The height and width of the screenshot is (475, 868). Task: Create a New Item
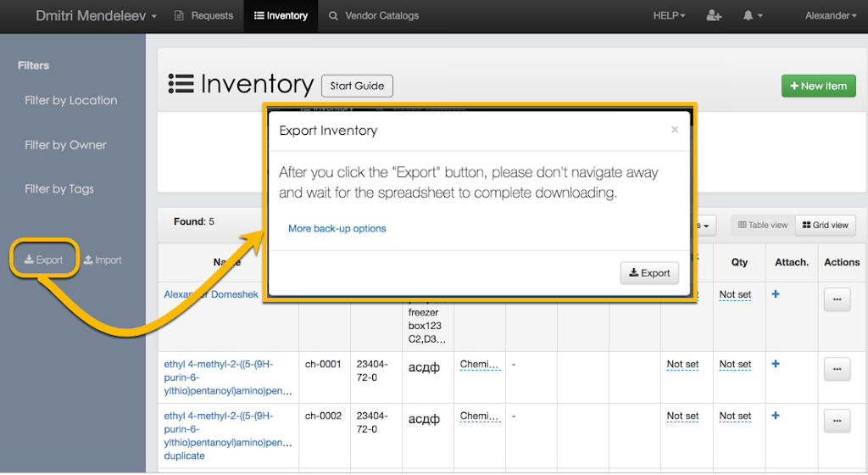pos(818,86)
